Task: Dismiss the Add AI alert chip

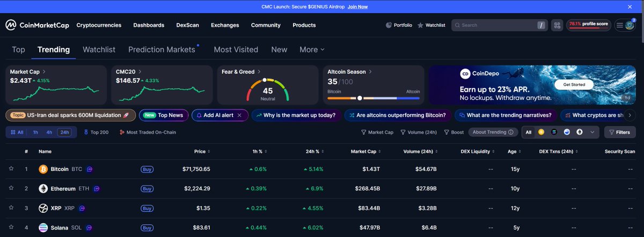Action: [x=239, y=115]
